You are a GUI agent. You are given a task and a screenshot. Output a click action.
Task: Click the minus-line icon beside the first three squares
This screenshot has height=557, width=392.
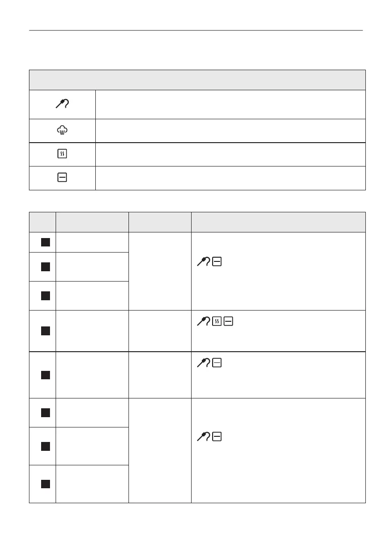point(217,262)
